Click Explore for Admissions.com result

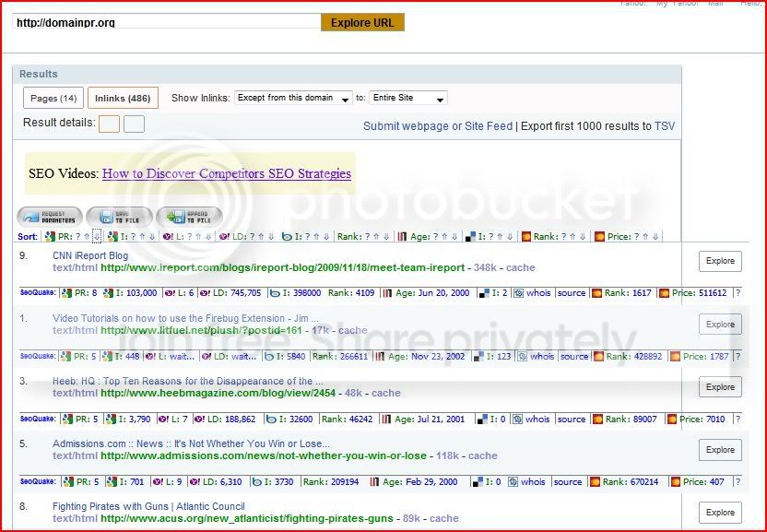720,450
